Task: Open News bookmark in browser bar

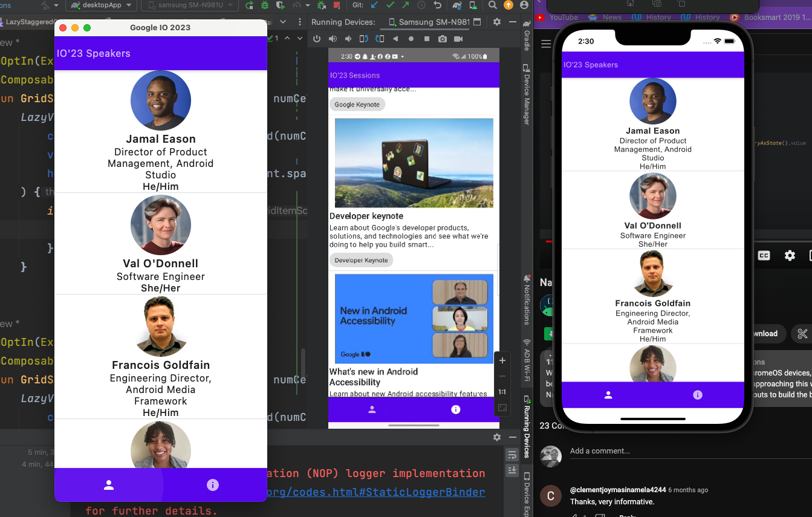Action: pyautogui.click(x=605, y=18)
